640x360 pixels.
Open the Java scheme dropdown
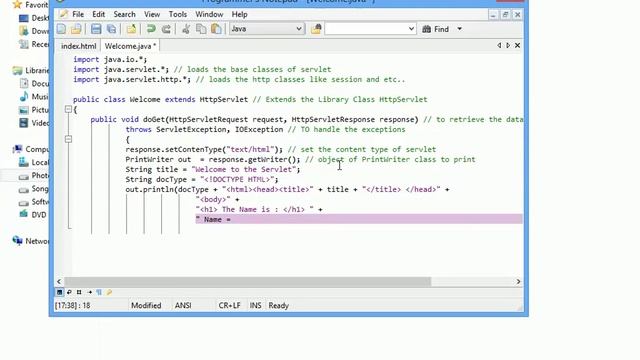click(267, 29)
